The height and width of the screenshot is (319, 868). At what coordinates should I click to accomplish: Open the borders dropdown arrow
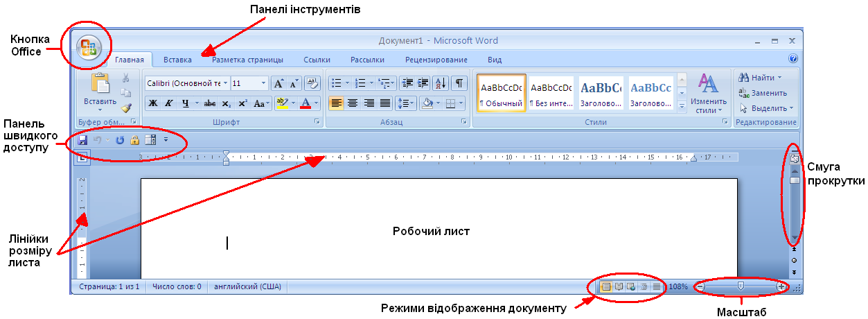(x=462, y=103)
